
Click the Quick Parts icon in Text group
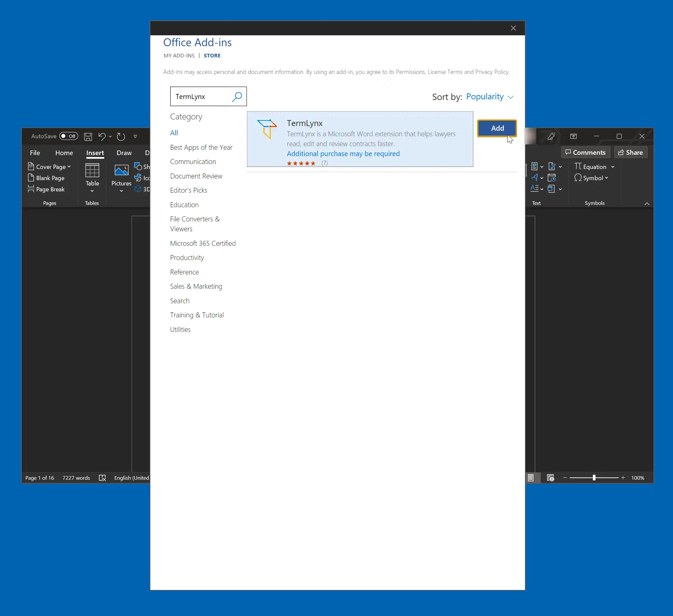coord(534,166)
